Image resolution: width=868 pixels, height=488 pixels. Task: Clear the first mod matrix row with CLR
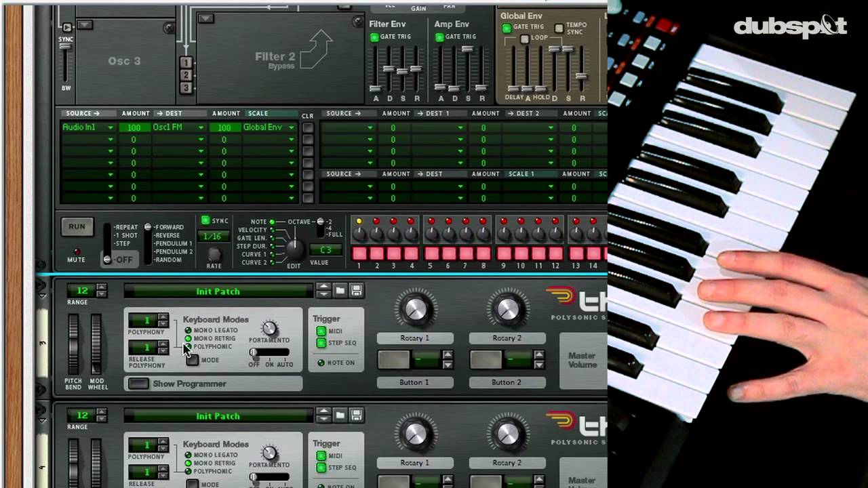pyautogui.click(x=308, y=127)
